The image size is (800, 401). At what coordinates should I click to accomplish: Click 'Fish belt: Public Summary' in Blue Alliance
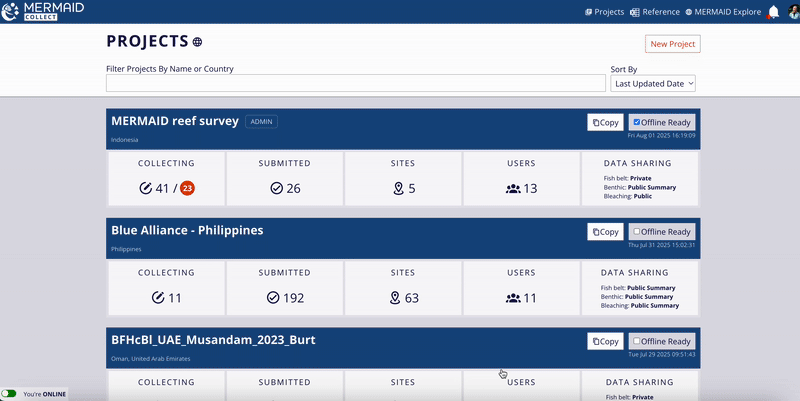[x=638, y=288]
